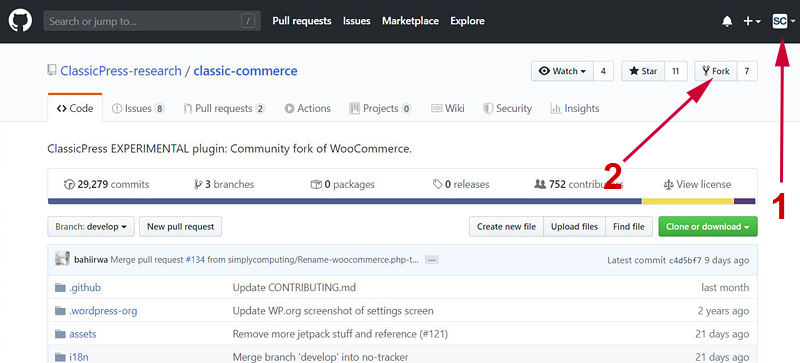Open the assets folder

(83, 334)
